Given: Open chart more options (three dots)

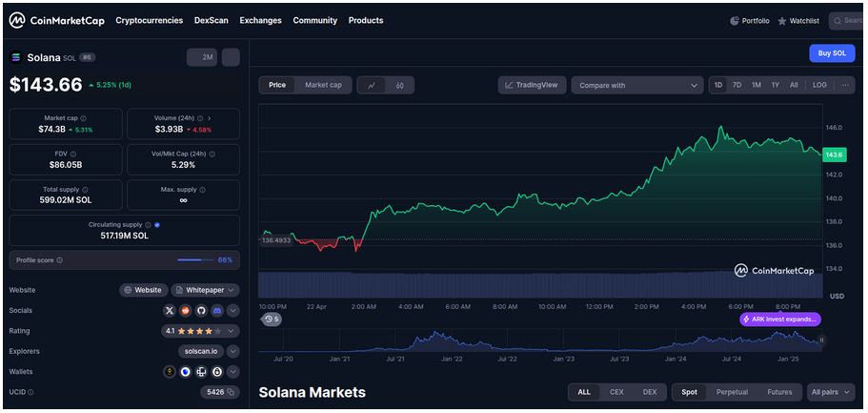Looking at the screenshot, I should (x=845, y=85).
